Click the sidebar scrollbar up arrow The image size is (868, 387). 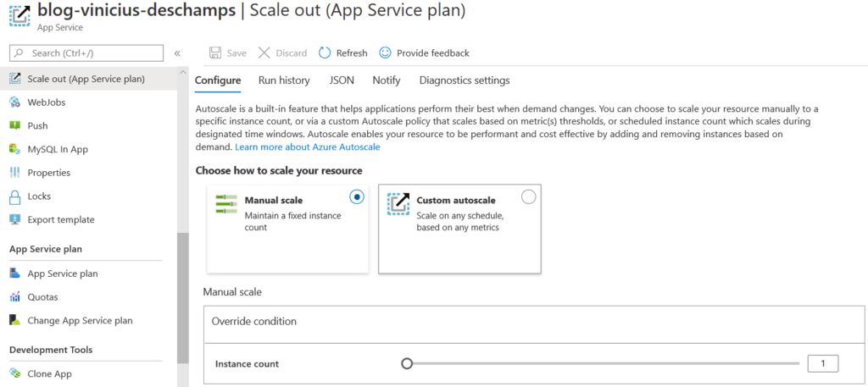pyautogui.click(x=183, y=73)
